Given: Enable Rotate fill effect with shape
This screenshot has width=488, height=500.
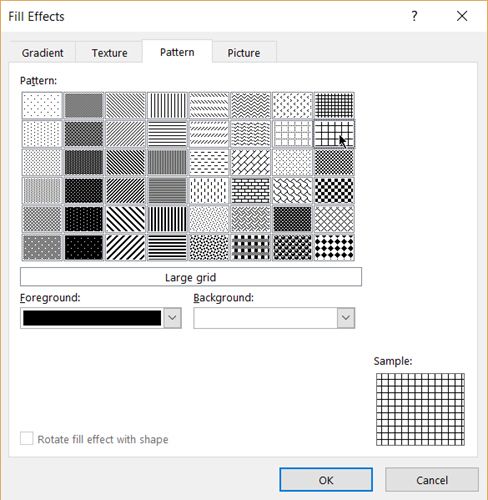Looking at the screenshot, I should [x=27, y=439].
